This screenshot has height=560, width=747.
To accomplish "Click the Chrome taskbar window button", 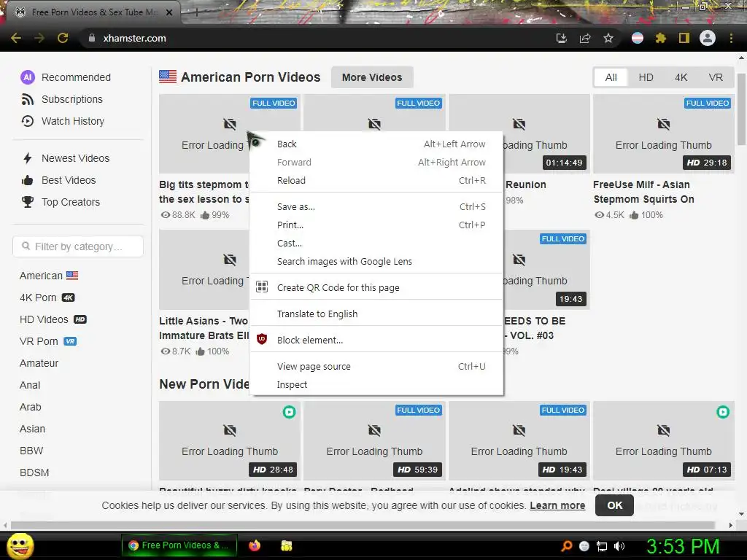I will coord(179,545).
